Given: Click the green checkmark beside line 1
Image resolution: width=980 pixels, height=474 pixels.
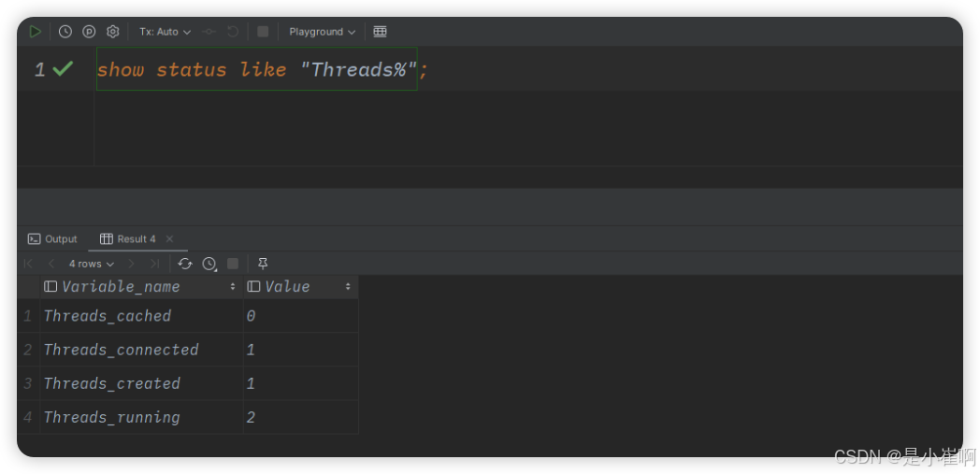Looking at the screenshot, I should click(63, 68).
